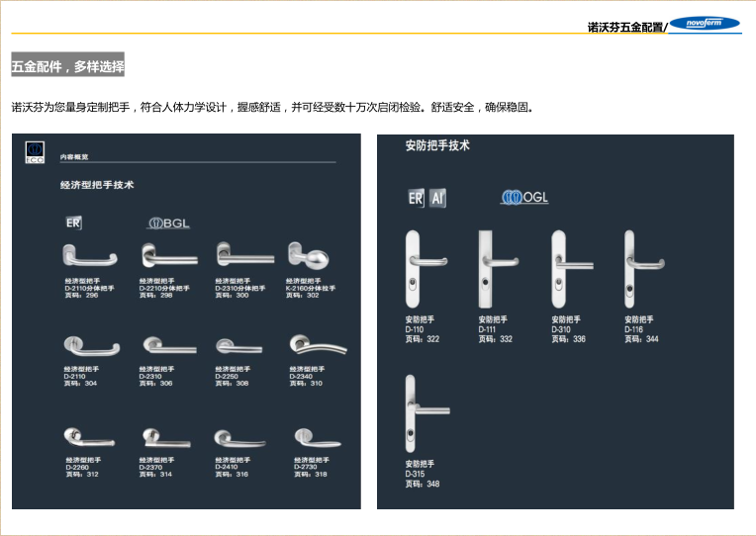
Task: Select the D-2110 handle image, page 304
Action: pos(92,345)
